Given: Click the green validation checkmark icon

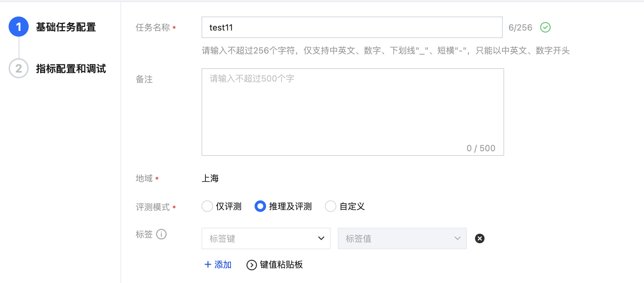Looking at the screenshot, I should [x=545, y=27].
